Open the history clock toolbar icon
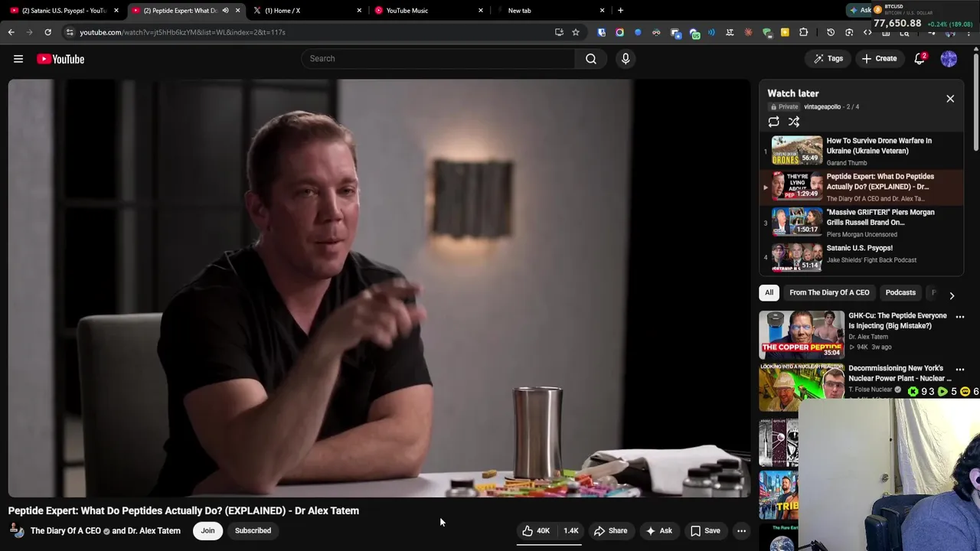 coord(831,32)
